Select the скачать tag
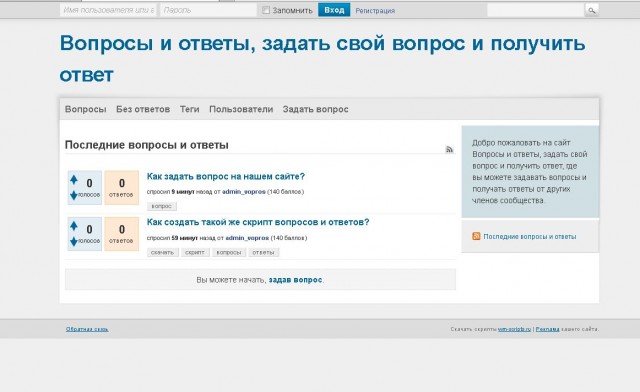The image size is (640, 392). [x=162, y=252]
